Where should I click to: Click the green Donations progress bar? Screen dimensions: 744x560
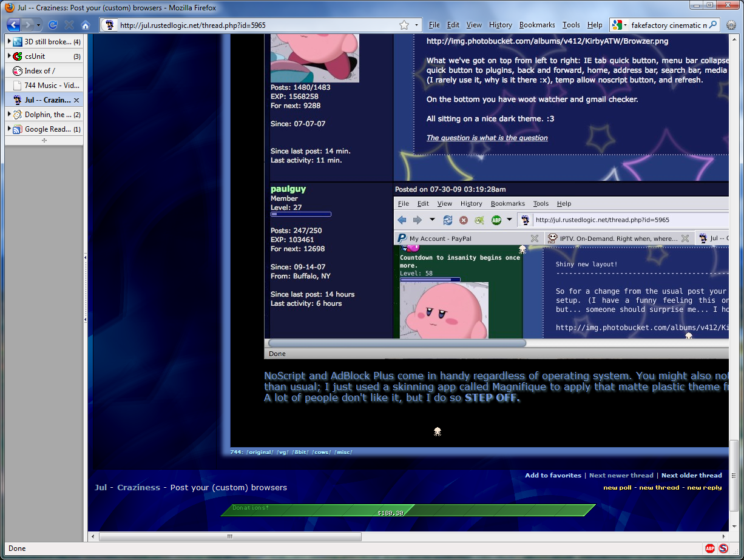point(408,510)
